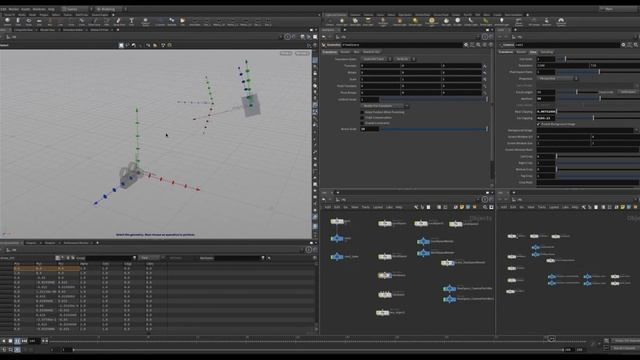Viewport: 640px width, 360px height.
Task: Open Performance Monitor tab in bottom pane
Action: [x=76, y=243]
